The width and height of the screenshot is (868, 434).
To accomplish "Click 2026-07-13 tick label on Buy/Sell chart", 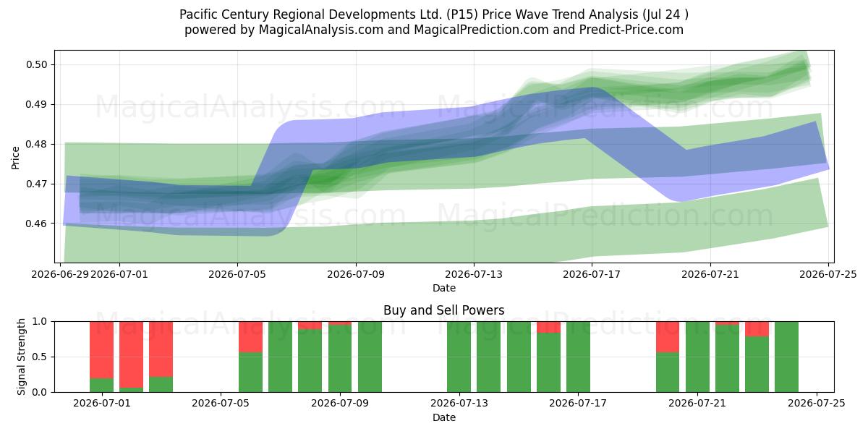I will (459, 403).
